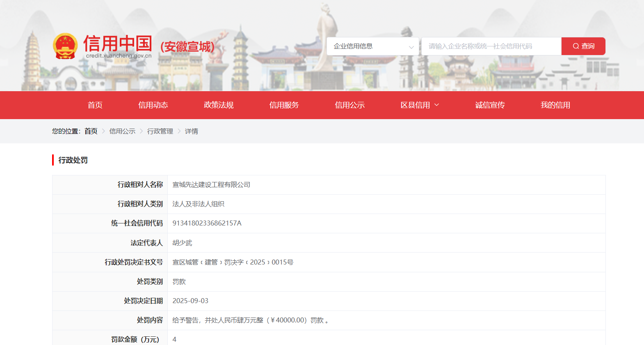Go to 首页 in the navigation bar
The height and width of the screenshot is (345, 644).
click(x=95, y=105)
